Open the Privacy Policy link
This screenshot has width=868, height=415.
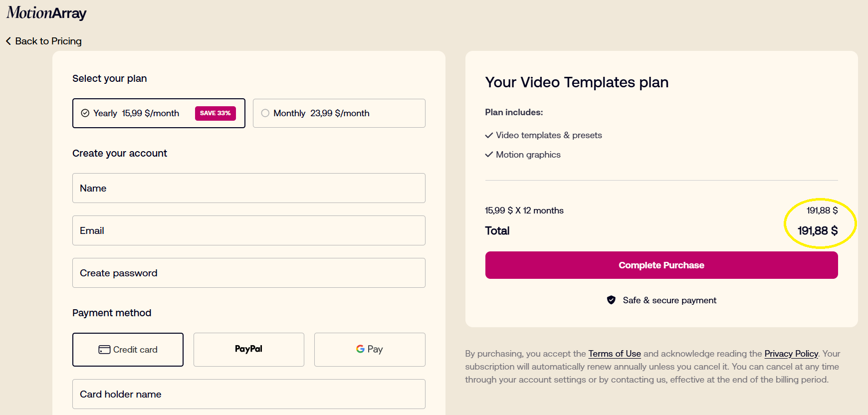(791, 354)
